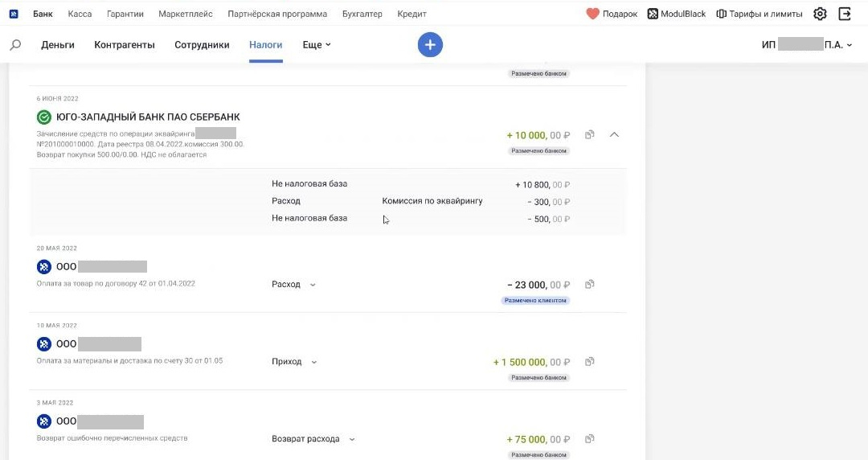Click the Подарок heart link

[612, 14]
